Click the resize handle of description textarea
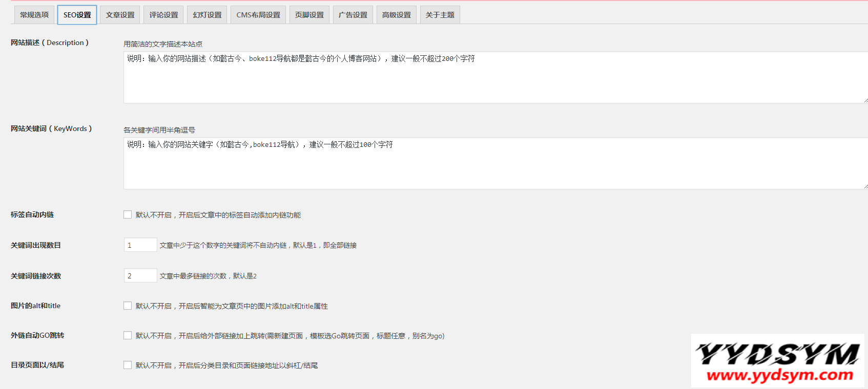 865,101
